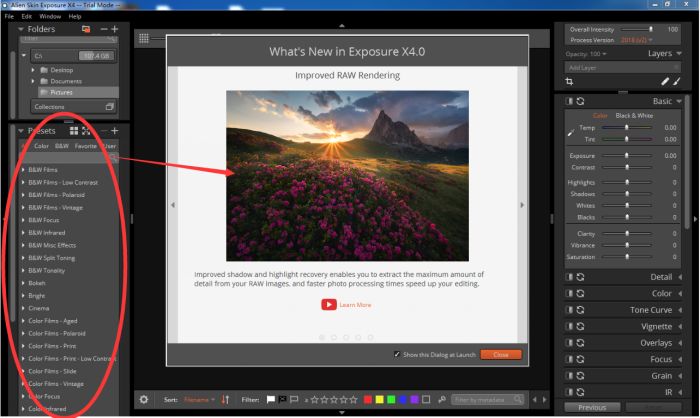Viewport: 700px width, 418px height.
Task: Reset the Vignette panel adjustments
Action: [x=580, y=326]
